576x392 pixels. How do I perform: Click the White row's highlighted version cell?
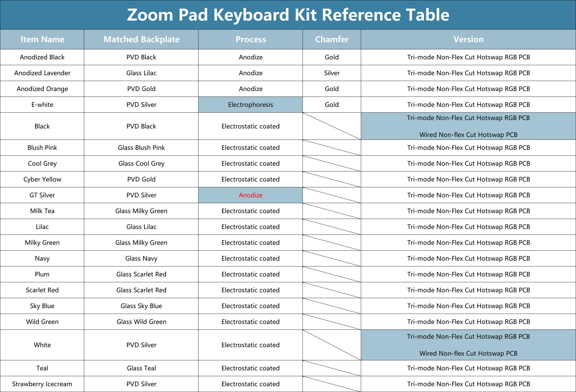tap(468, 345)
